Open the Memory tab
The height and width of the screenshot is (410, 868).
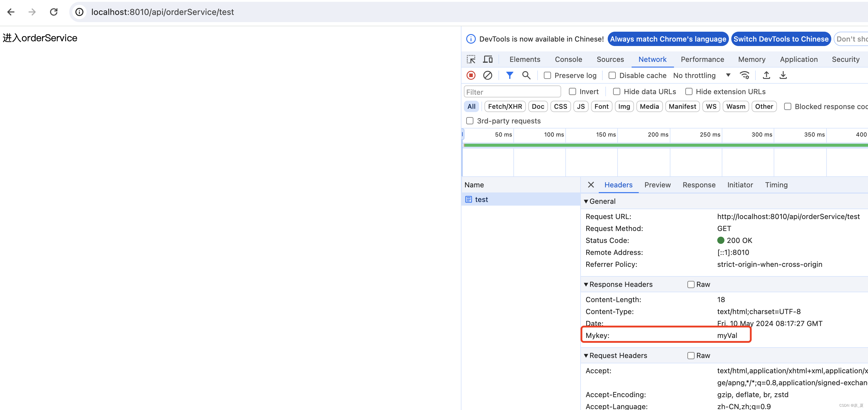point(752,59)
